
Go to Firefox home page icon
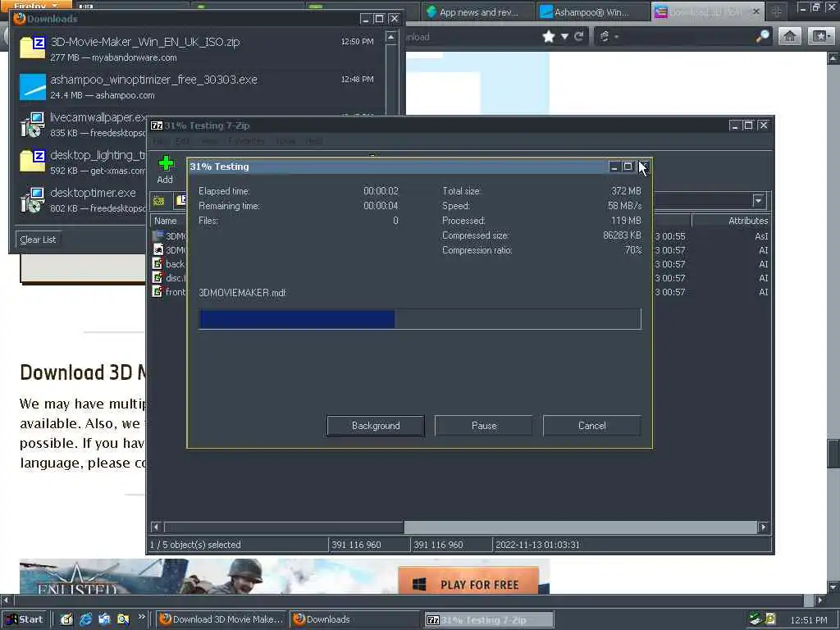click(790, 36)
